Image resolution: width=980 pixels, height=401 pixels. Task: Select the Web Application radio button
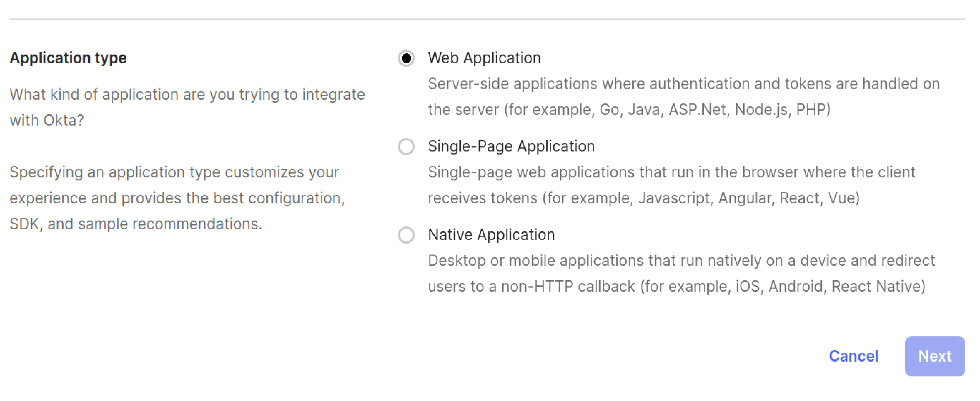click(406, 58)
